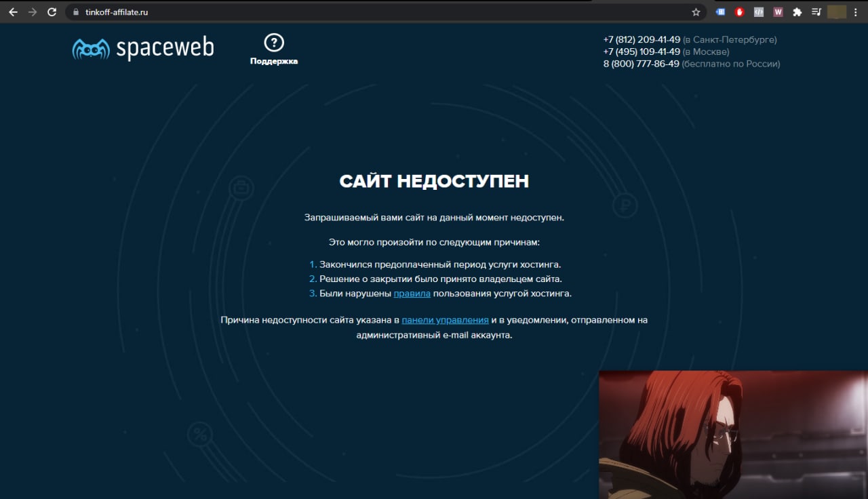Click the anime picture-in-picture video thumbnail

[733, 435]
